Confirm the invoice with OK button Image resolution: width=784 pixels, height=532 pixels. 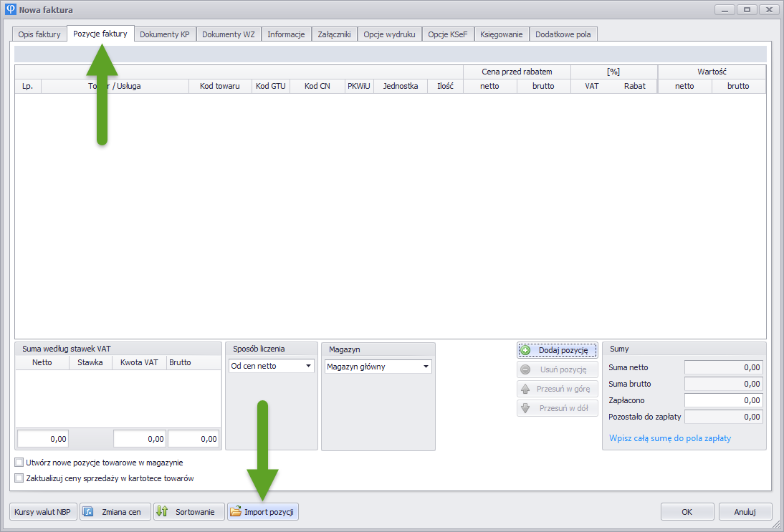pos(687,512)
